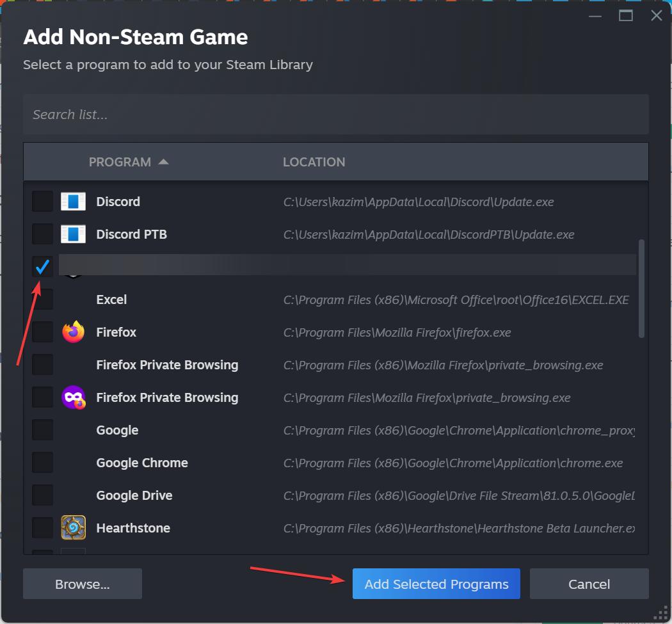The image size is (672, 624).
Task: Check the Hearthstone checkbox
Action: pyautogui.click(x=42, y=527)
